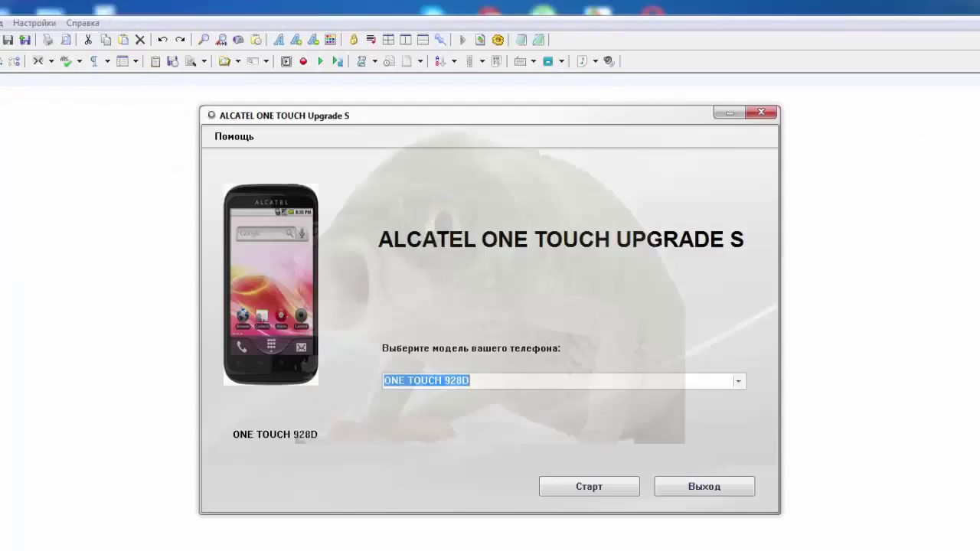Open the Справка menu
Screen dimensions: 980x551
point(83,23)
